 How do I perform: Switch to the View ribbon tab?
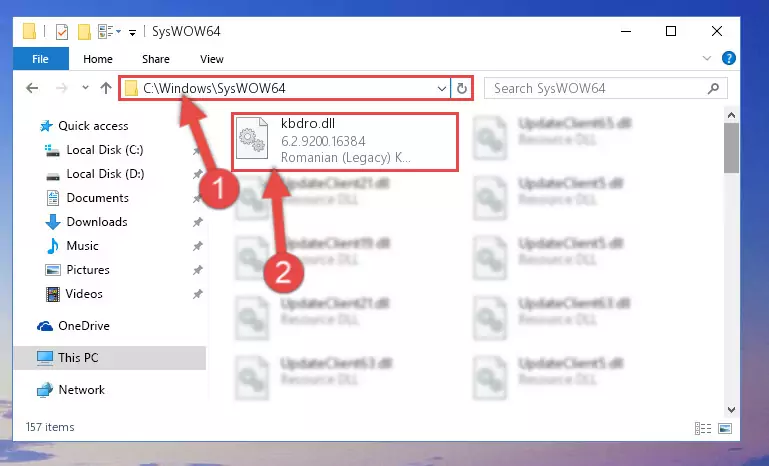(212, 59)
